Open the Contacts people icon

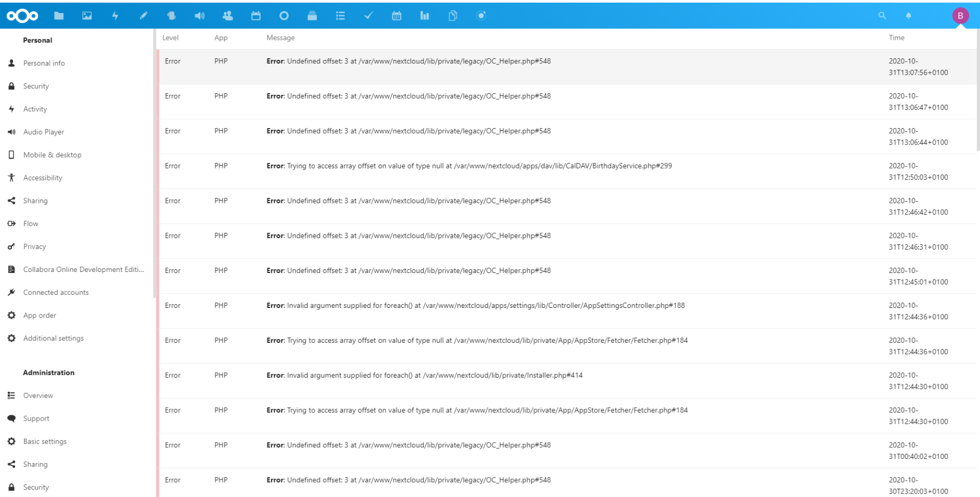(x=227, y=16)
